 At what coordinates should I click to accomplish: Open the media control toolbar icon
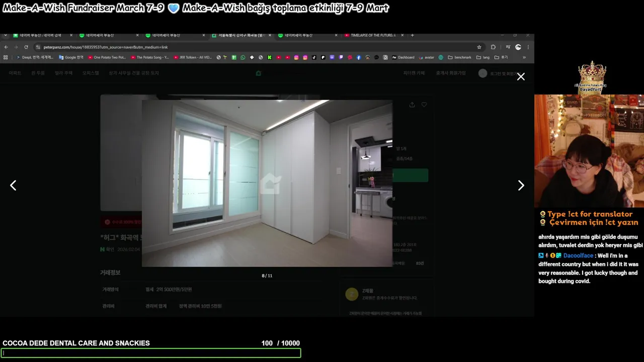tap(508, 47)
